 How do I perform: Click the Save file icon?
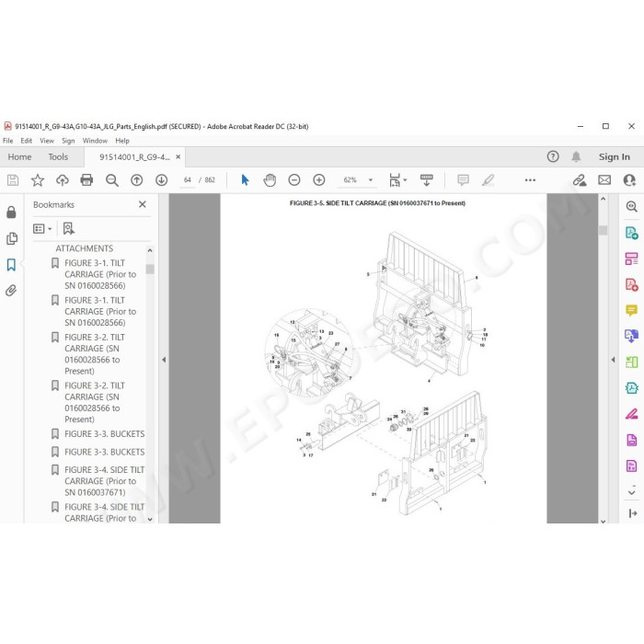[13, 180]
